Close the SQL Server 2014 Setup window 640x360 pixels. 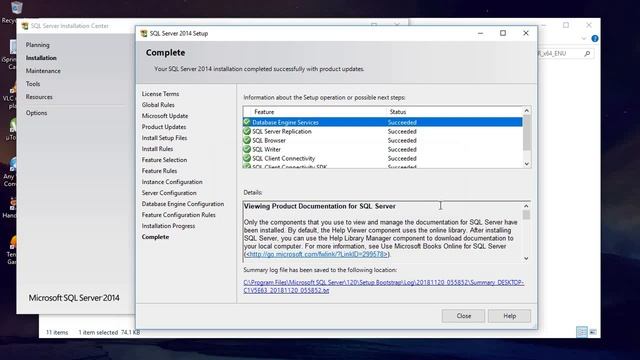coord(526,33)
